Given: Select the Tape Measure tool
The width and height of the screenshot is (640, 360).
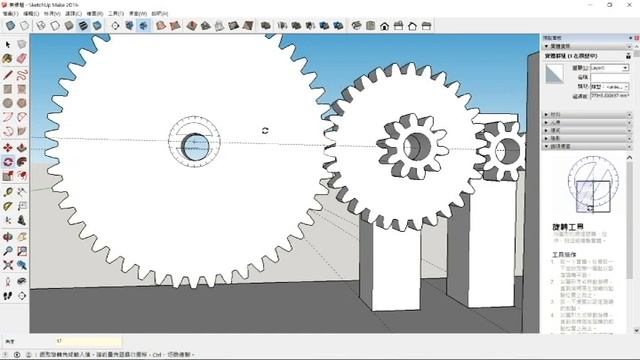Looking at the screenshot, I should [x=8, y=192].
